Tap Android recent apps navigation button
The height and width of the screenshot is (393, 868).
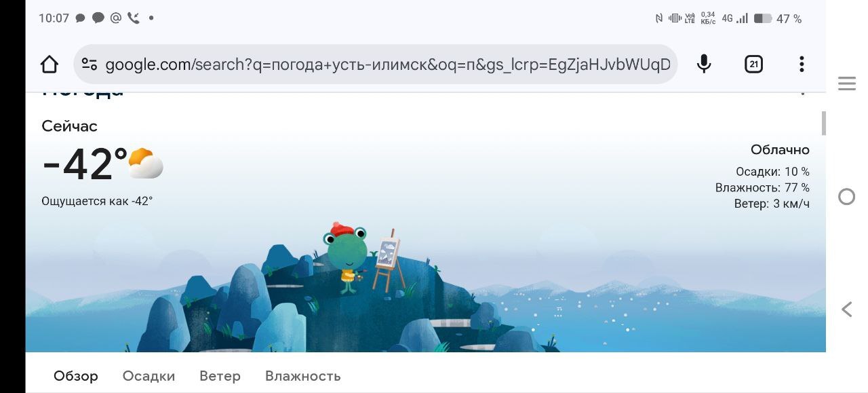point(847,83)
